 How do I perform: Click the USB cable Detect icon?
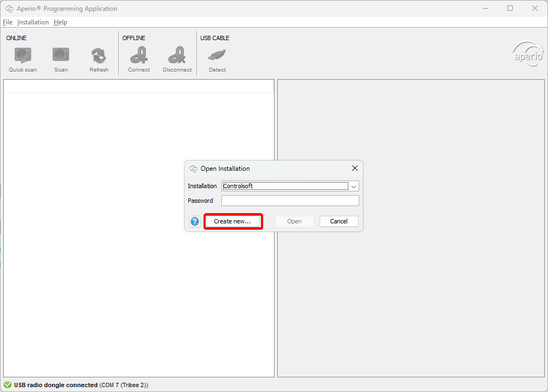click(x=217, y=55)
